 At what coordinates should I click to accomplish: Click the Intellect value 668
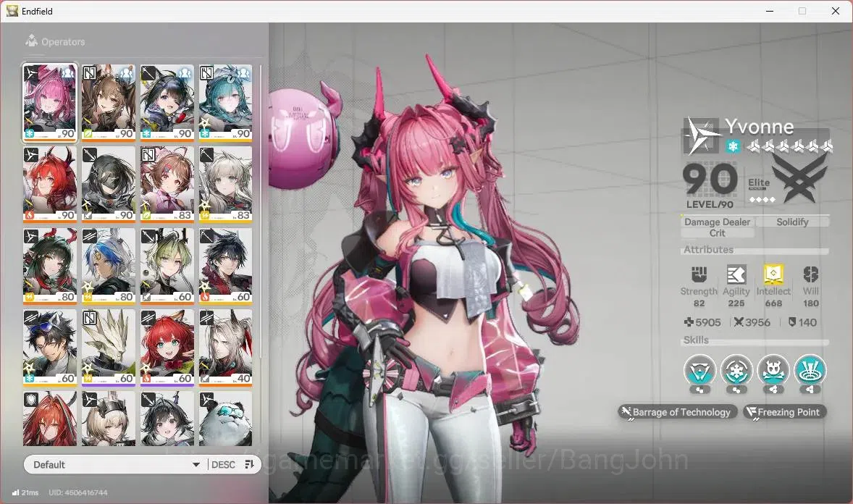(x=773, y=303)
